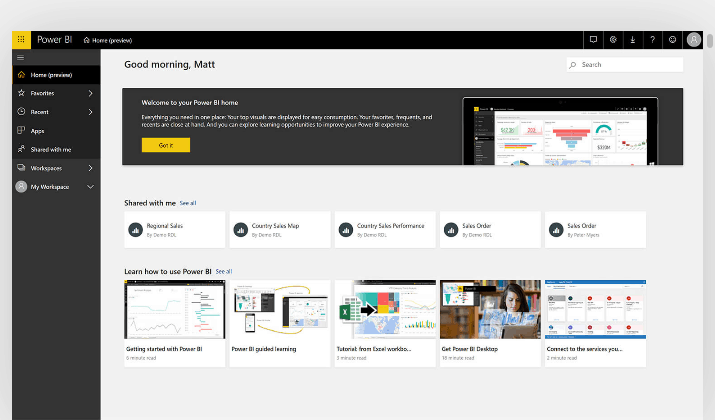Click the Country Sales Performance report icon
The height and width of the screenshot is (420, 715).
pyautogui.click(x=346, y=230)
